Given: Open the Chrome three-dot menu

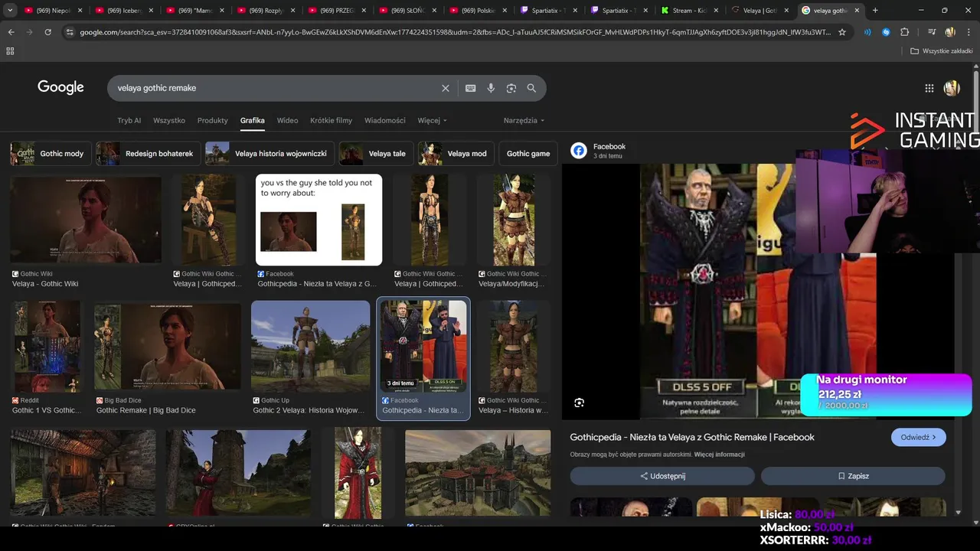Looking at the screenshot, I should point(969,32).
